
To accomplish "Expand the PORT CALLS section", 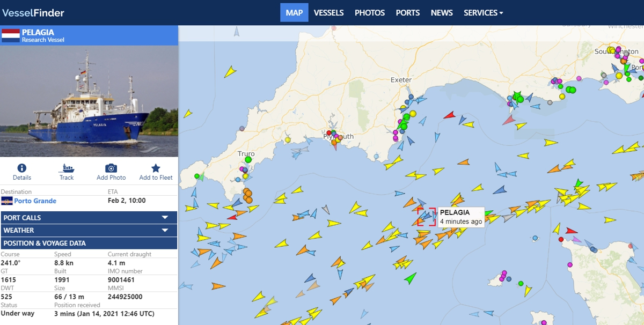I will click(x=89, y=217).
